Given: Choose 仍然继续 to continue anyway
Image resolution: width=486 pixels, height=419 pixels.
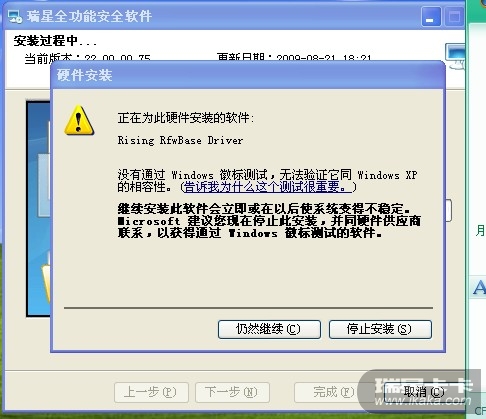Looking at the screenshot, I should tap(269, 329).
